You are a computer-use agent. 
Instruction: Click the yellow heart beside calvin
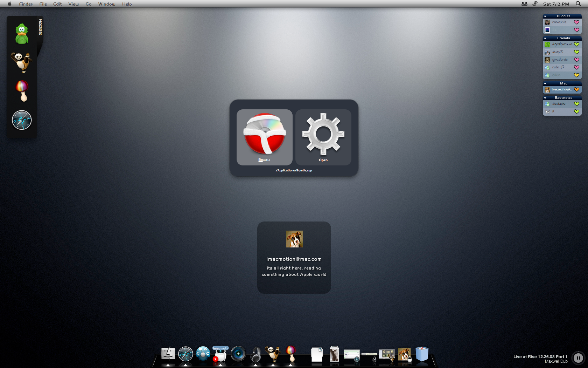coord(576,75)
